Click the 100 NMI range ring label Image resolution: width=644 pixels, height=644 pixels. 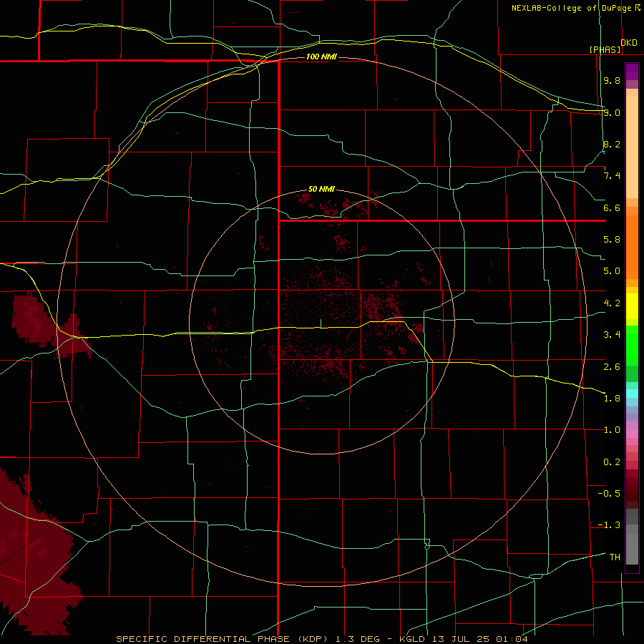(x=321, y=57)
